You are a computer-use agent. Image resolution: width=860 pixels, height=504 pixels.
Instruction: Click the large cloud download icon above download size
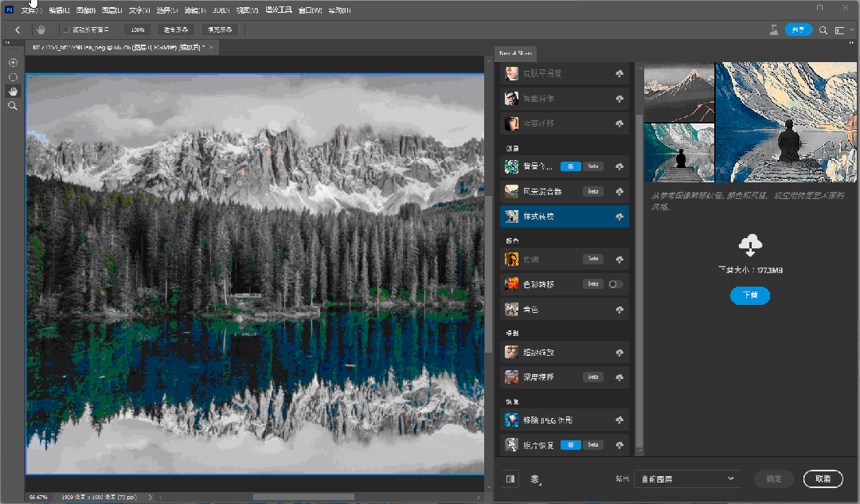coord(750,244)
